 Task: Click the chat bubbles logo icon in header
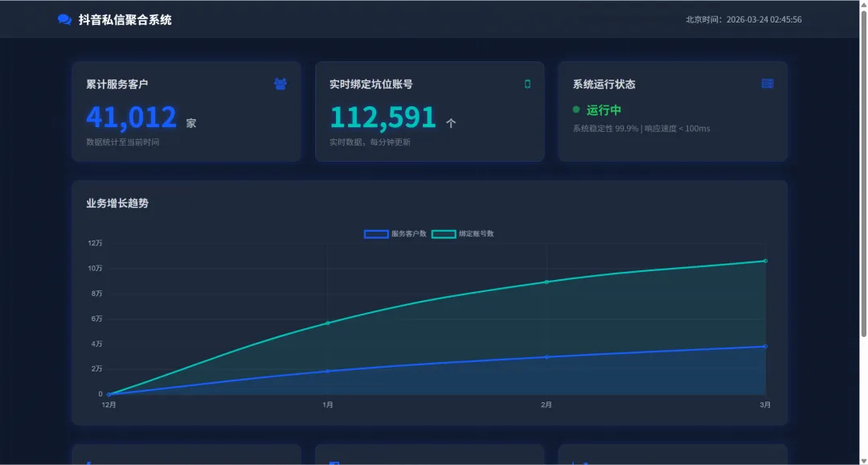coord(64,19)
